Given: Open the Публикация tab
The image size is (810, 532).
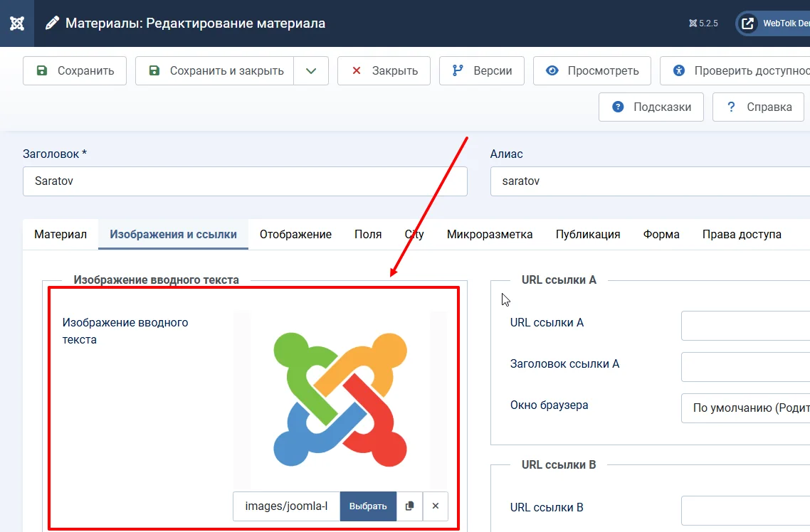Looking at the screenshot, I should click(588, 234).
